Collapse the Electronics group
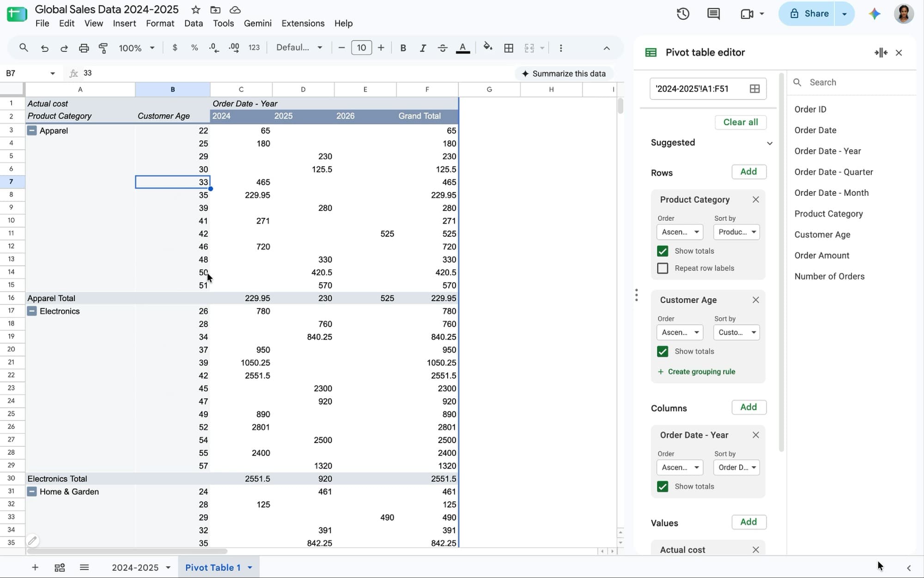 [x=32, y=311]
